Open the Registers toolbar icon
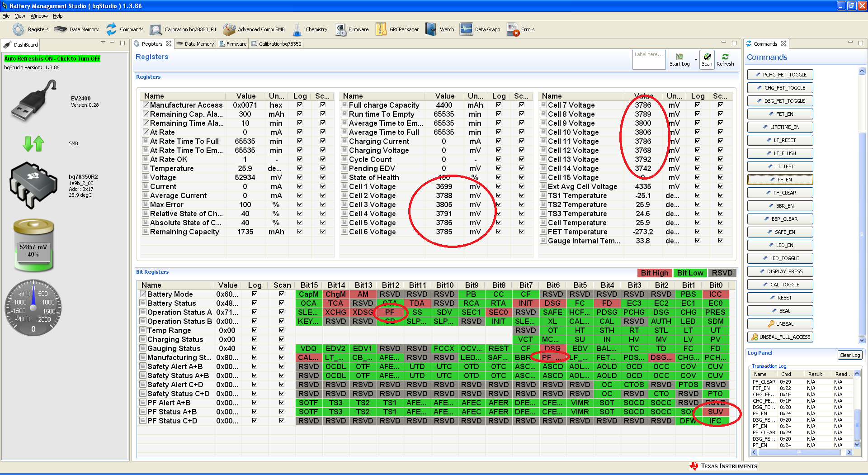This screenshot has height=475, width=868. 30,29
